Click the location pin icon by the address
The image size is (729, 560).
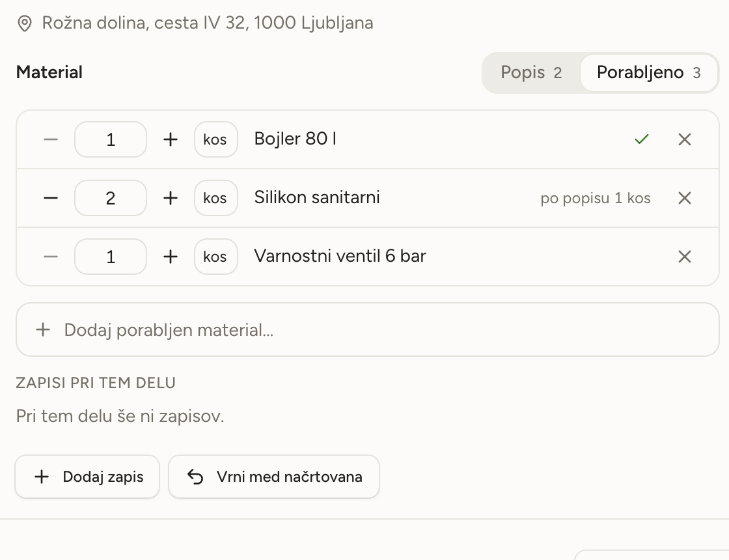25,23
